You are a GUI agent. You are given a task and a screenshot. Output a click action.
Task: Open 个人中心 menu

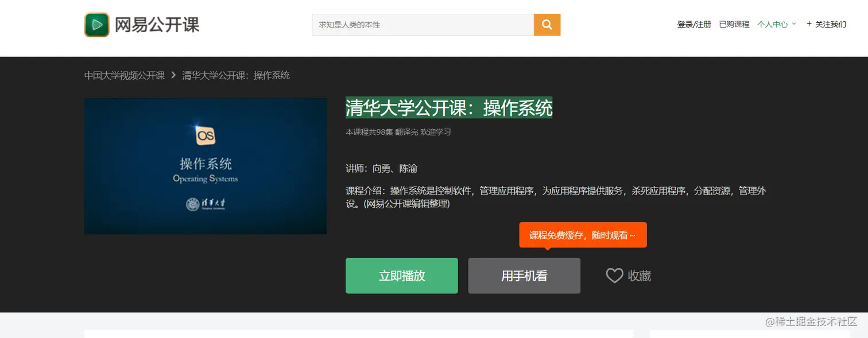tap(772, 24)
